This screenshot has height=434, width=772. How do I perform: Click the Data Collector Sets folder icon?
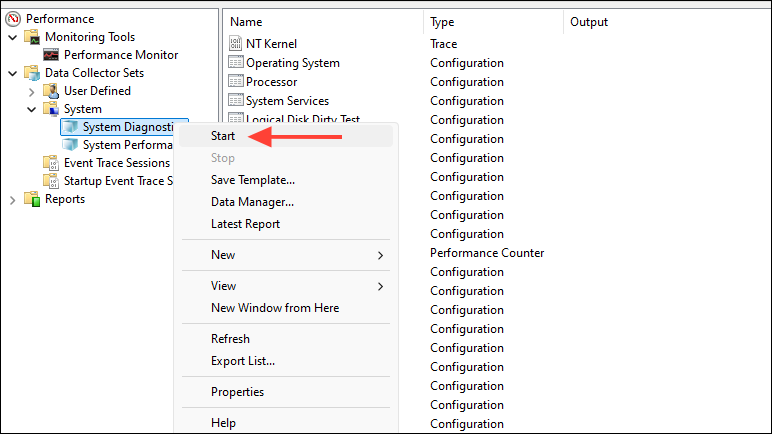click(x=33, y=73)
